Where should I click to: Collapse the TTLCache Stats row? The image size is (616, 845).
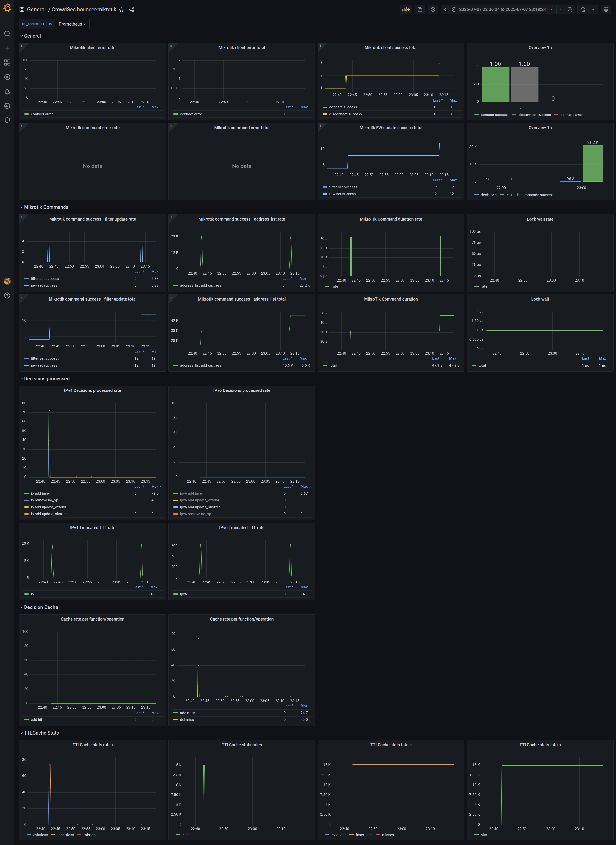(x=39, y=733)
